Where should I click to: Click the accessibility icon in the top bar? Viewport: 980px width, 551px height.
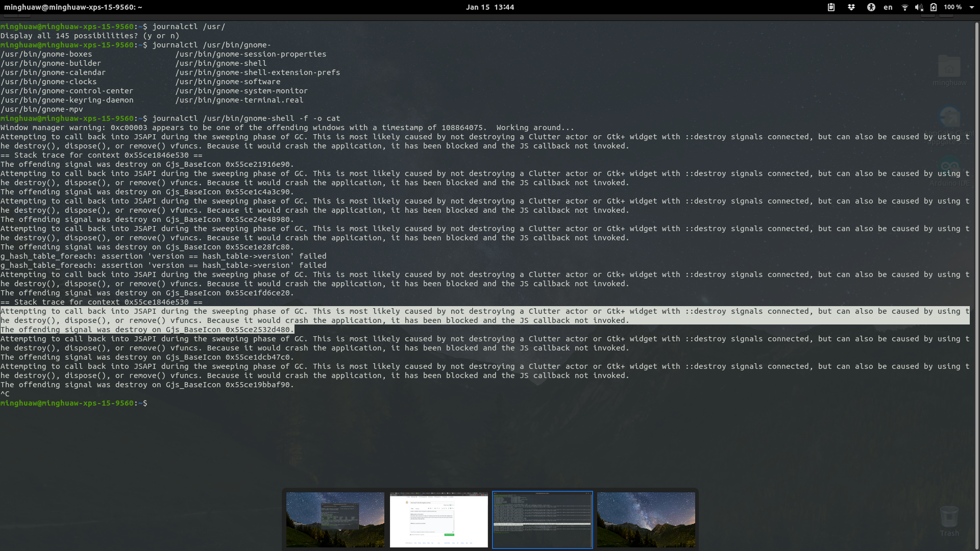pyautogui.click(x=871, y=7)
